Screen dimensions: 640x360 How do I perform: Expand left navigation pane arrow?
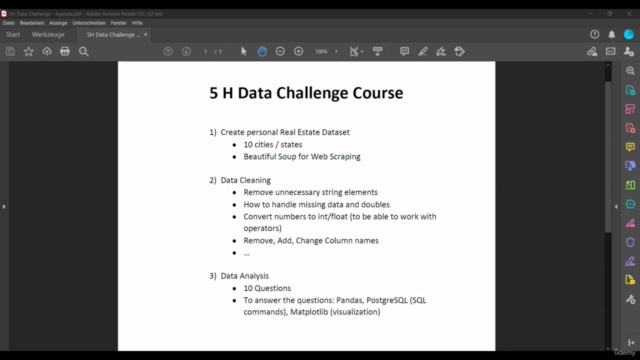click(x=4, y=207)
